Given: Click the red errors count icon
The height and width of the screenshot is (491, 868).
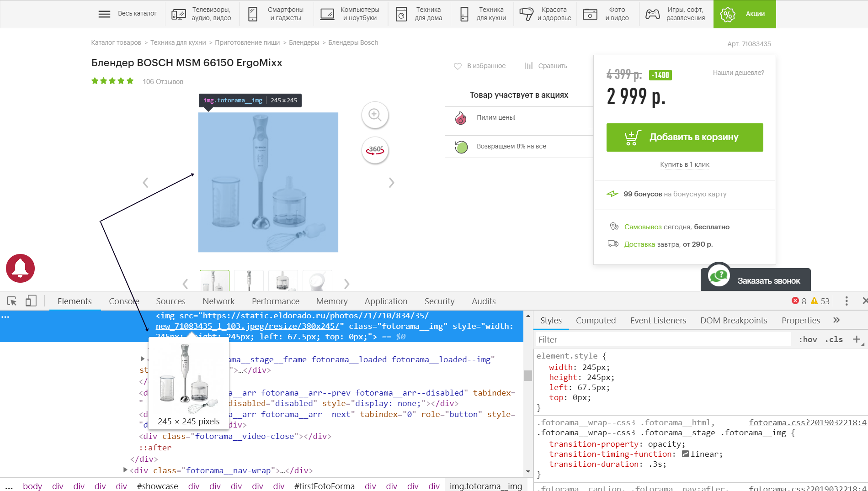Looking at the screenshot, I should 795,301.
